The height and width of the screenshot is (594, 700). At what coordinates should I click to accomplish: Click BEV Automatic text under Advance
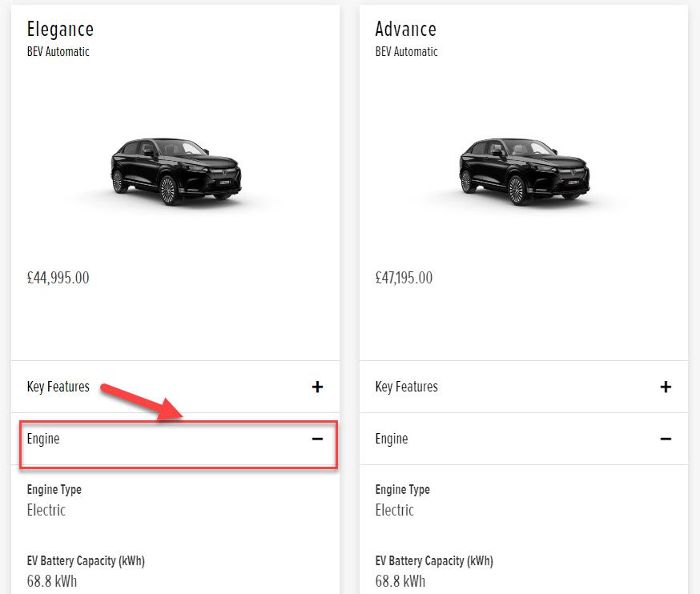tap(407, 51)
